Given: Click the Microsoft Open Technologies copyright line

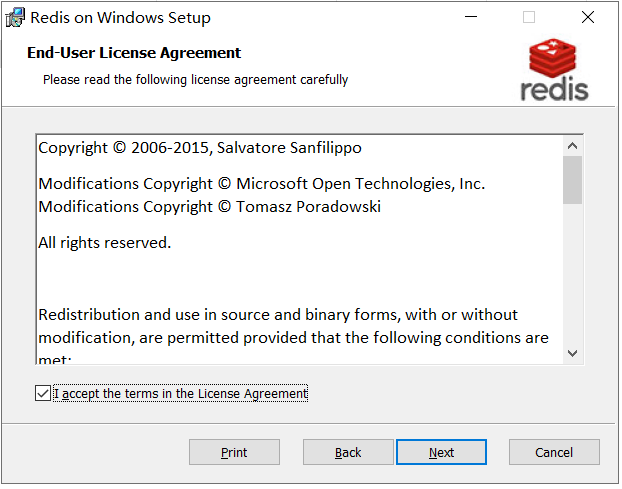Looking at the screenshot, I should (x=261, y=184).
